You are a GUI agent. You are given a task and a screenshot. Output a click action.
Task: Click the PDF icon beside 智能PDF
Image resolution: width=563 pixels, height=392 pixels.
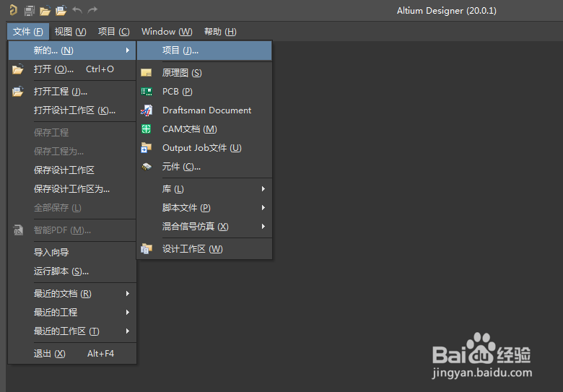tap(18, 230)
